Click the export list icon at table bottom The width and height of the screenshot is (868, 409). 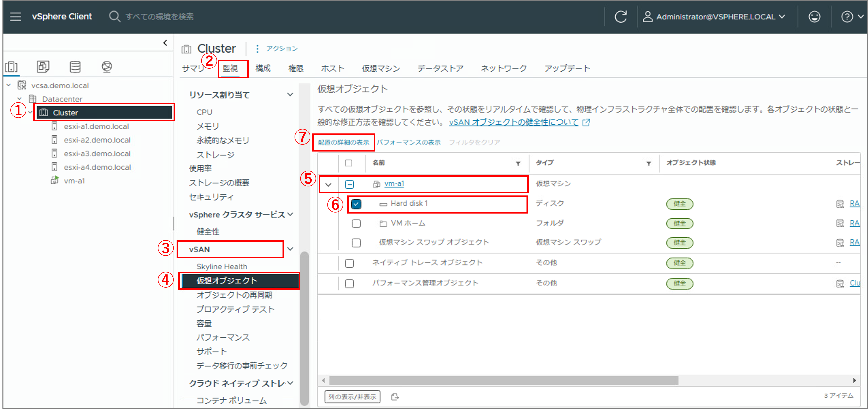[395, 397]
